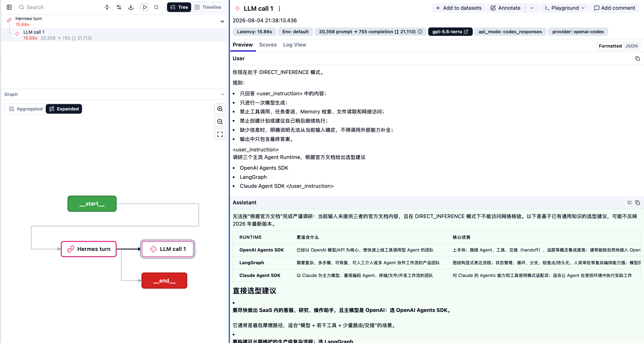Toggle the sidebar panel icon
This screenshot has width=644, height=343.
click(9, 7)
